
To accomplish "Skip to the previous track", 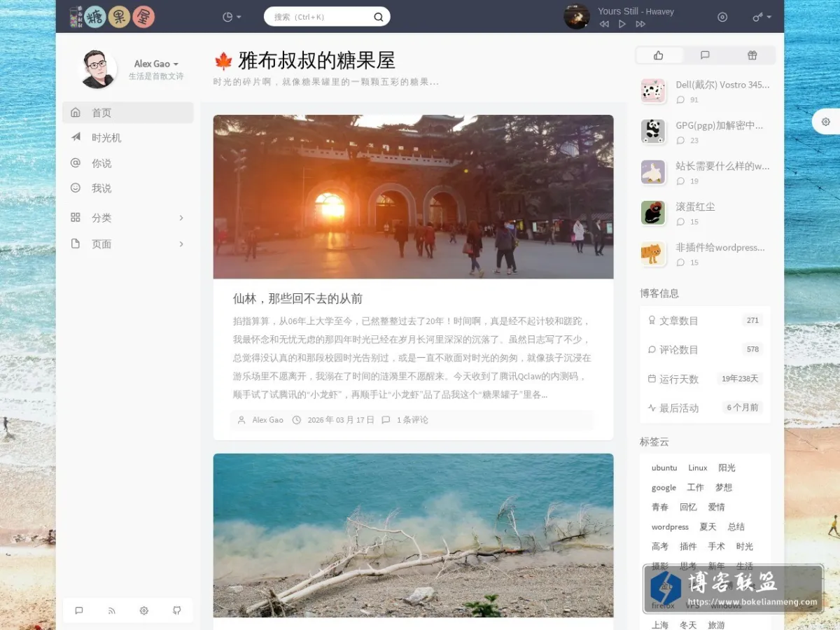I will [x=604, y=24].
